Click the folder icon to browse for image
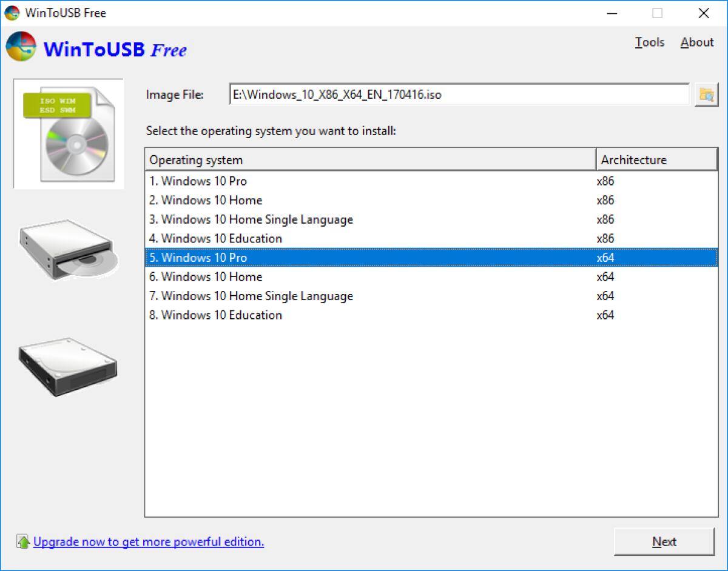 tap(706, 95)
